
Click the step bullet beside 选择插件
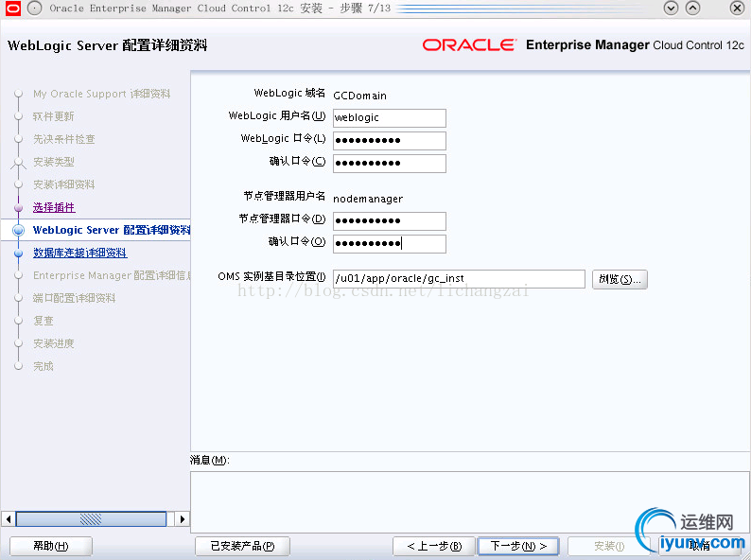point(19,208)
